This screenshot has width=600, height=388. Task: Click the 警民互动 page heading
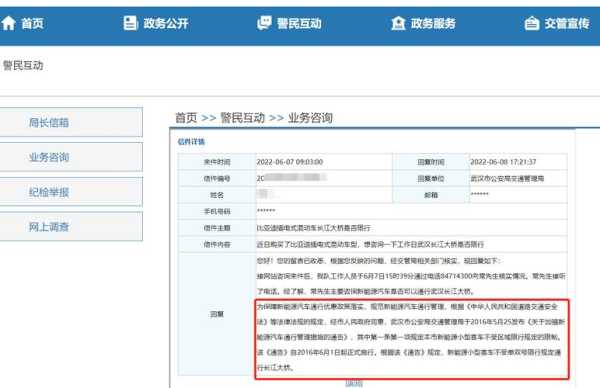coord(23,65)
